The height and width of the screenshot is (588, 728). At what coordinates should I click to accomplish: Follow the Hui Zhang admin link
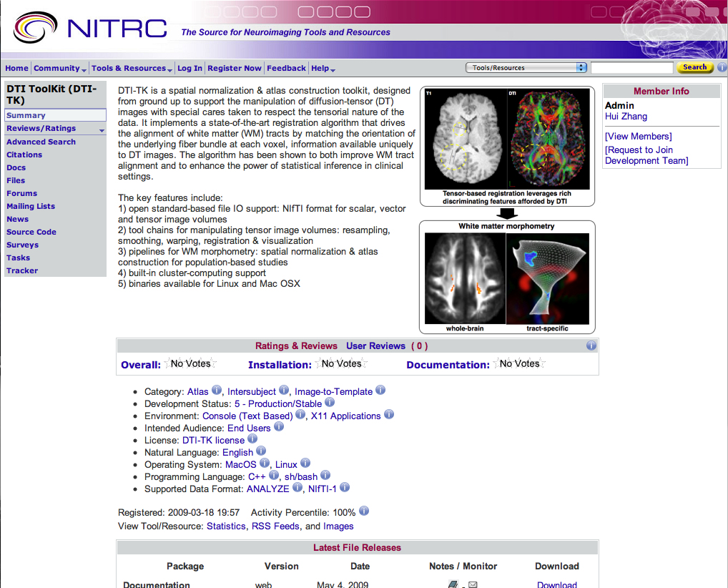626,117
